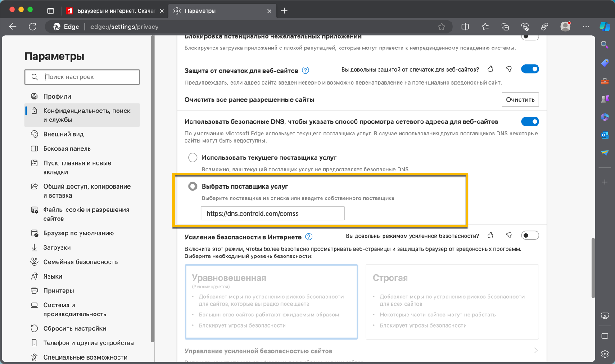Open the Outlook sidebar icon
The width and height of the screenshot is (615, 364).
click(605, 135)
